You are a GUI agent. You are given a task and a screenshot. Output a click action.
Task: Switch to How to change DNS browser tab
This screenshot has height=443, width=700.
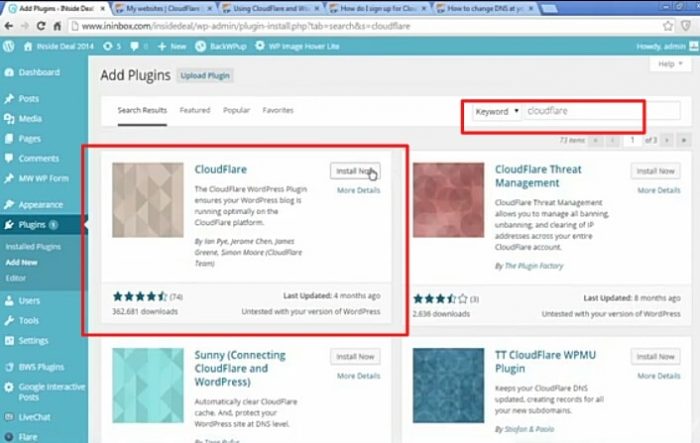485,8
